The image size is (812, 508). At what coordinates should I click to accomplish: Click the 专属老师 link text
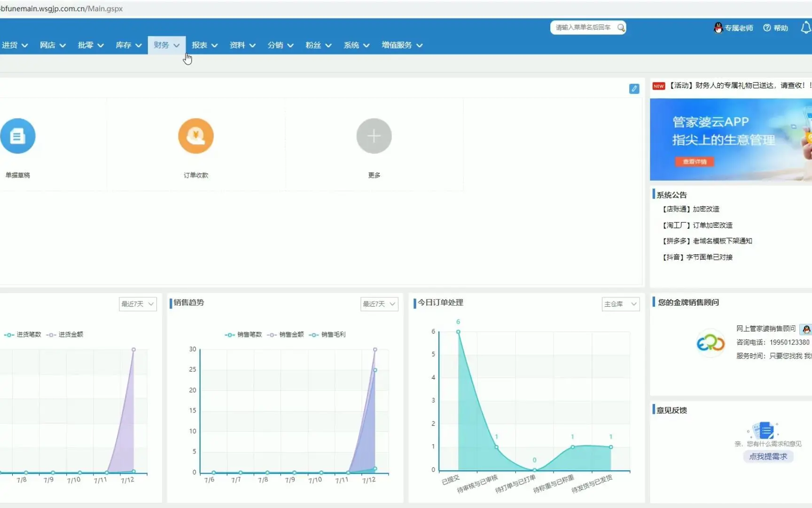click(x=739, y=28)
